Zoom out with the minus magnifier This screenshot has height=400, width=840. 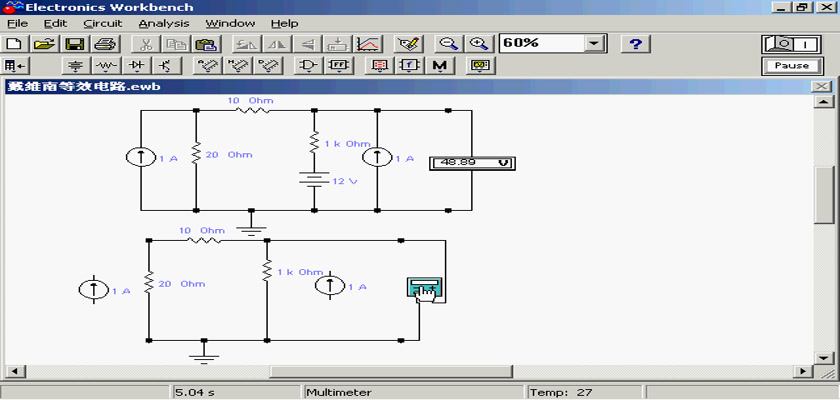447,44
